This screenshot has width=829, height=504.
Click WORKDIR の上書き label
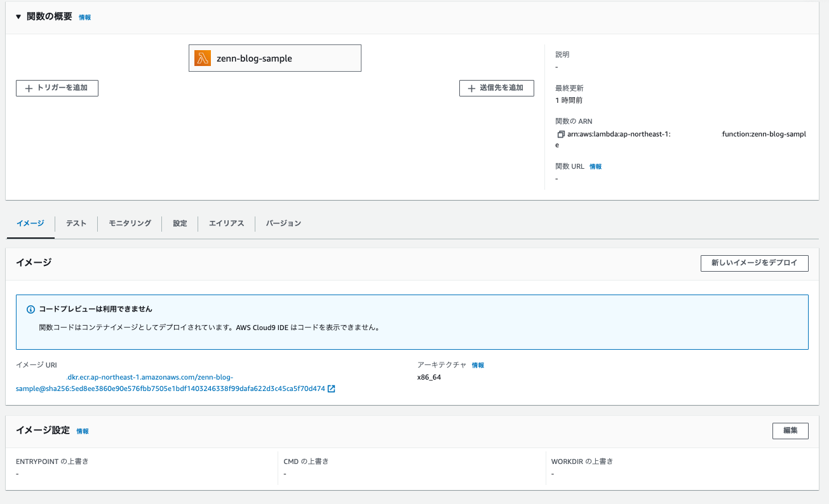click(583, 461)
